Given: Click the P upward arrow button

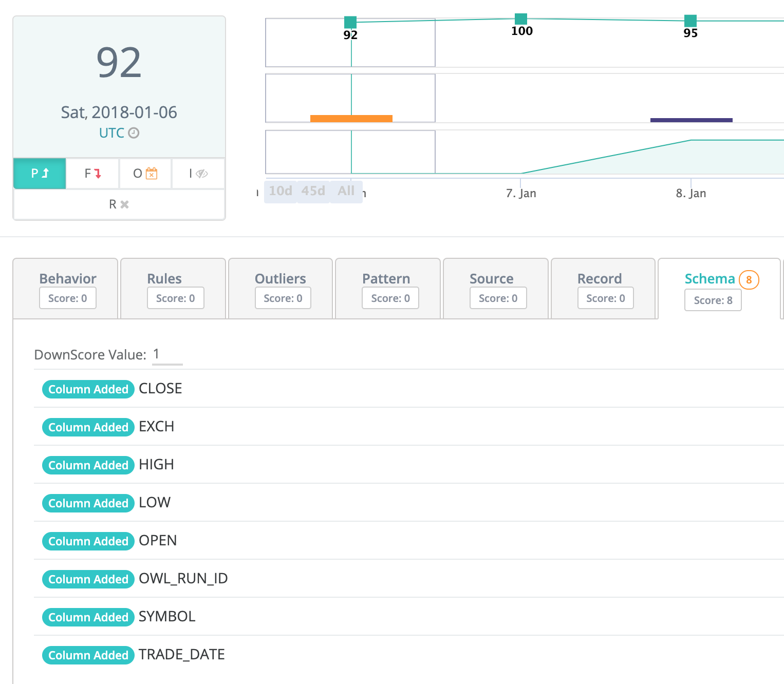Looking at the screenshot, I should [40, 174].
